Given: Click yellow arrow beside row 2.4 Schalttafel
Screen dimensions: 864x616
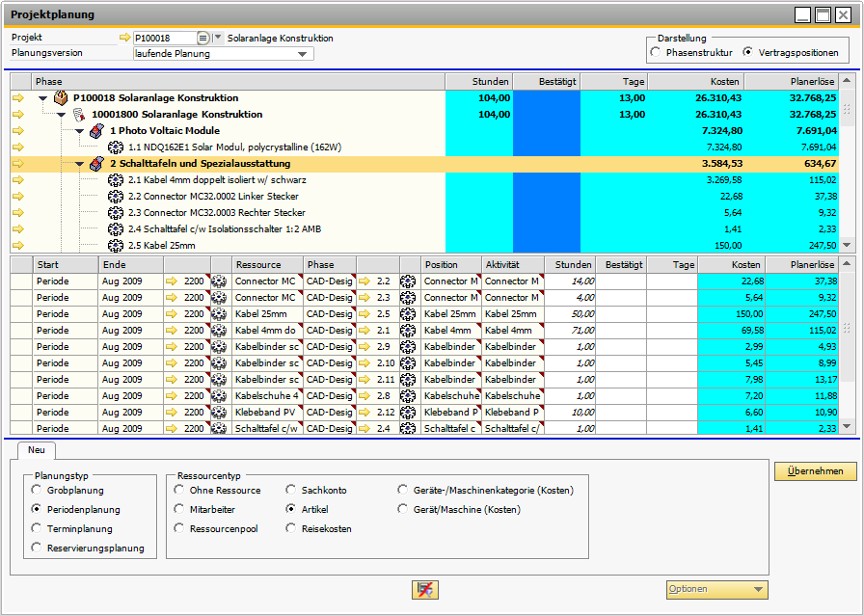Looking at the screenshot, I should 18,229.
